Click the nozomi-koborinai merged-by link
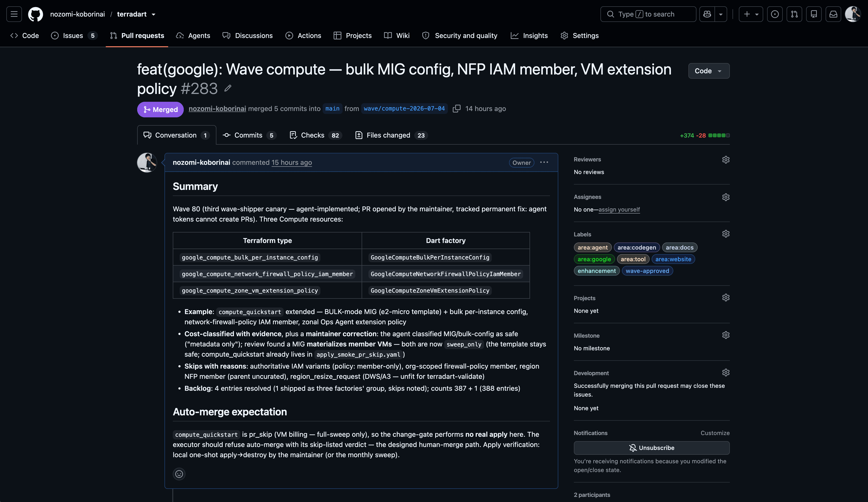The width and height of the screenshot is (868, 502). [217, 109]
